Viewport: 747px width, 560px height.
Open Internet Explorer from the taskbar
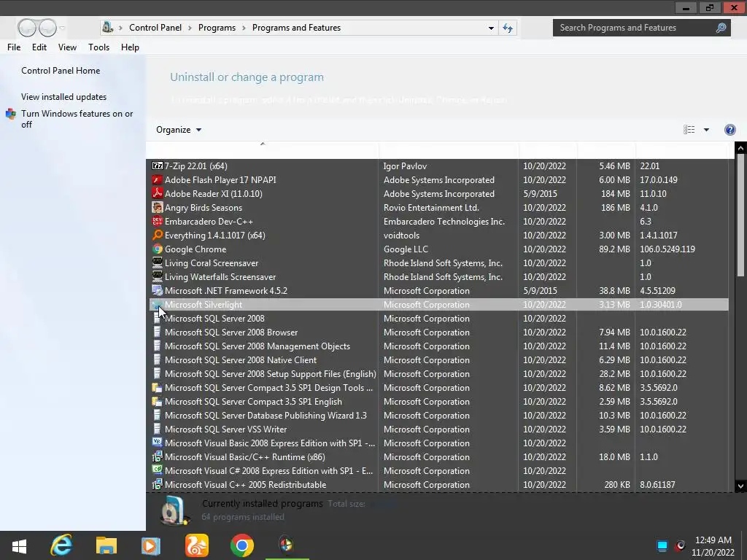coord(61,545)
